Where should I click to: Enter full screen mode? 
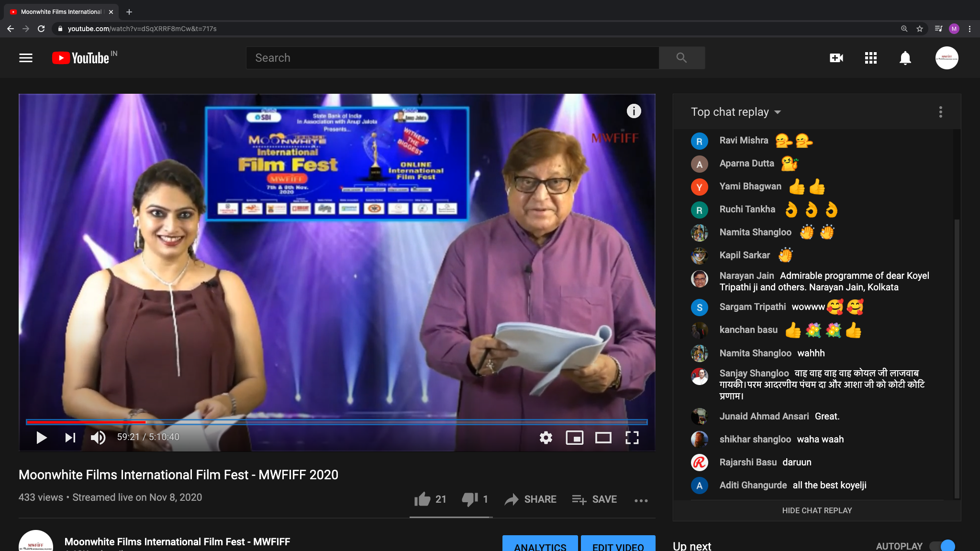(x=632, y=437)
